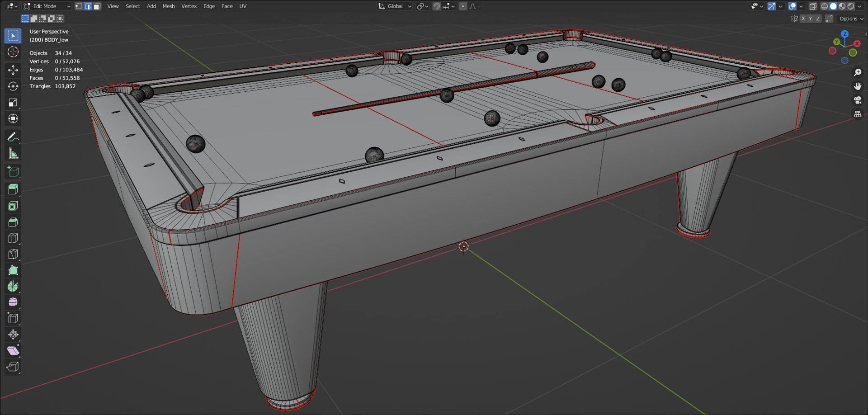Open the editor type dropdown
The image size is (868, 415).
coord(12,6)
